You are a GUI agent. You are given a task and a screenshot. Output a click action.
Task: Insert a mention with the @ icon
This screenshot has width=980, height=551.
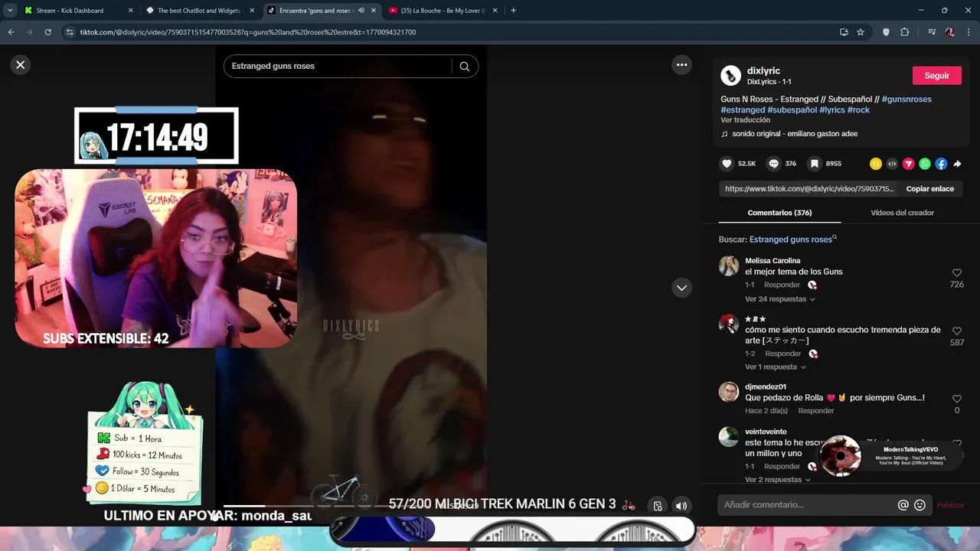pos(903,505)
